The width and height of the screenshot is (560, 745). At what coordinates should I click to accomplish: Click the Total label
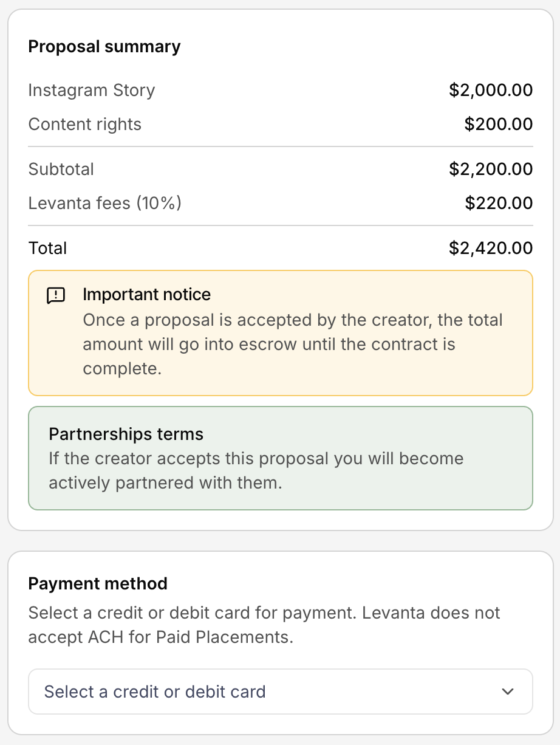click(48, 248)
